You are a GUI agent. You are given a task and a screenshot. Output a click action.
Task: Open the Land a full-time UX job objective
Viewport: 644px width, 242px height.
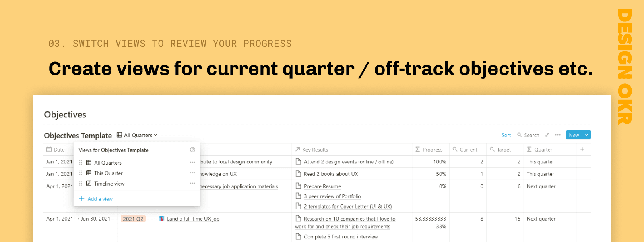pyautogui.click(x=193, y=219)
